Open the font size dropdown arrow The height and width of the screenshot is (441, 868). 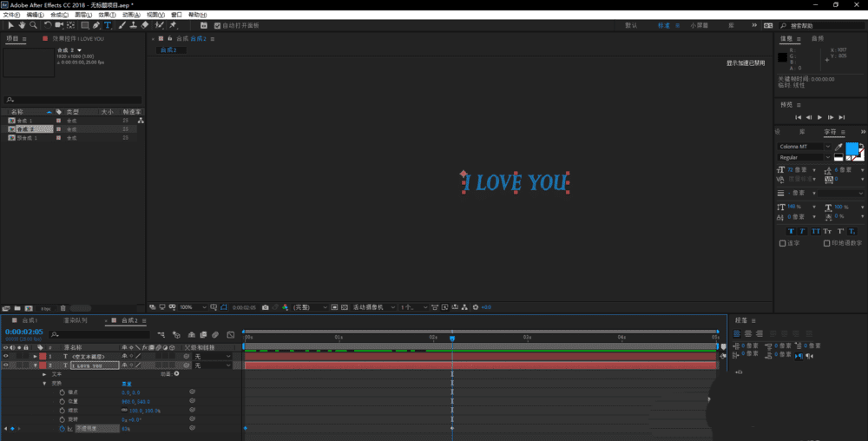click(814, 170)
